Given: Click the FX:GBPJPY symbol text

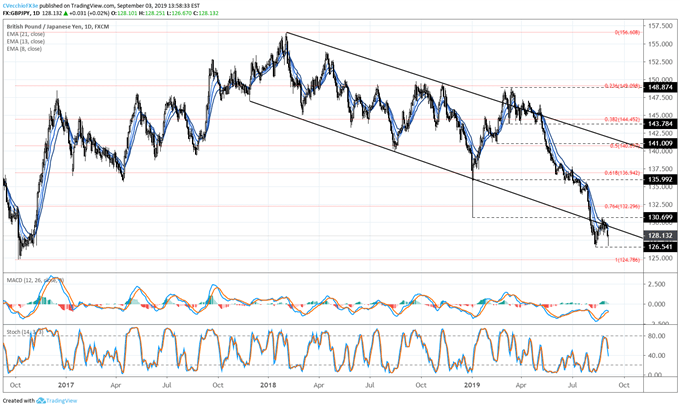Looking at the screenshot, I should coord(16,13).
